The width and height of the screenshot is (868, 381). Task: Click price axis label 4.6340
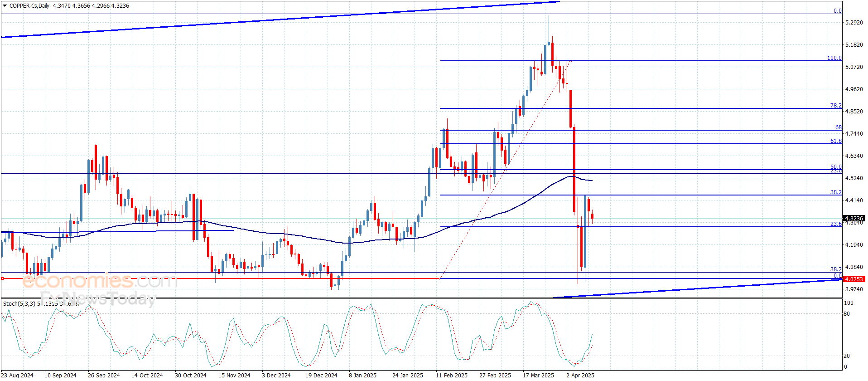[x=854, y=156]
